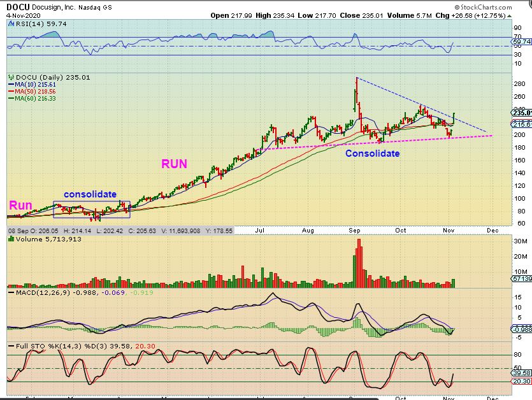Click the 59.74 RSI value tag
532x400 pixels.
(x=521, y=42)
